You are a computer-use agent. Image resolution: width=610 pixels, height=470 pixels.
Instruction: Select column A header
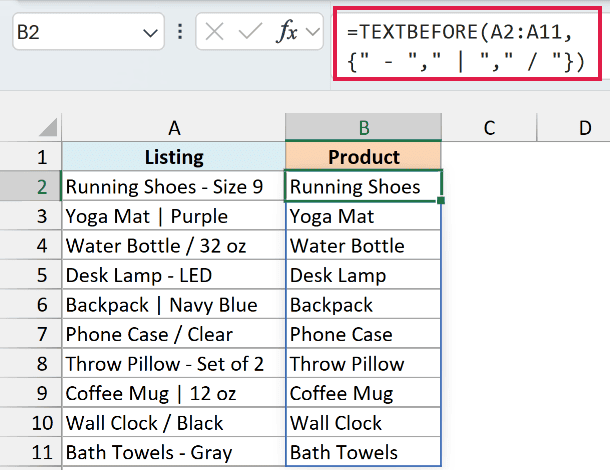pos(174,128)
